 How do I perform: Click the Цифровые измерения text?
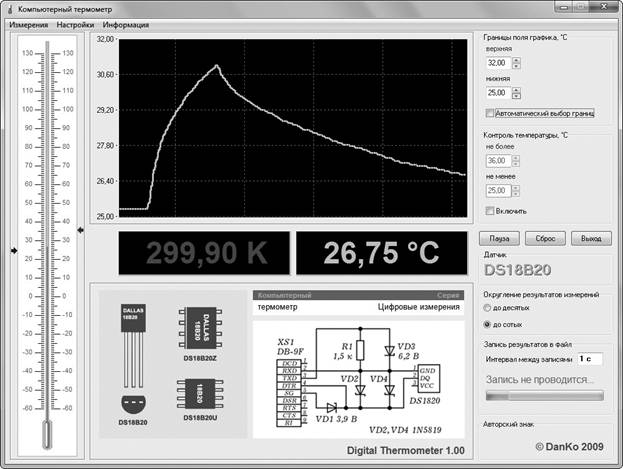[x=418, y=307]
